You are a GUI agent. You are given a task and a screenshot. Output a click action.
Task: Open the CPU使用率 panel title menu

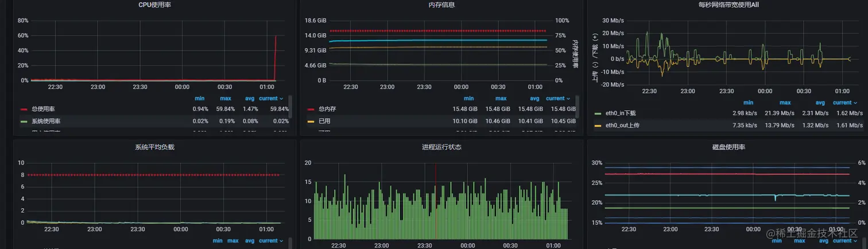[x=154, y=5]
